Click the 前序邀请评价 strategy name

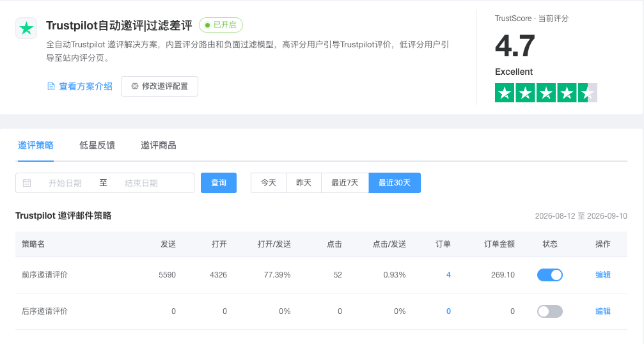[45, 275]
